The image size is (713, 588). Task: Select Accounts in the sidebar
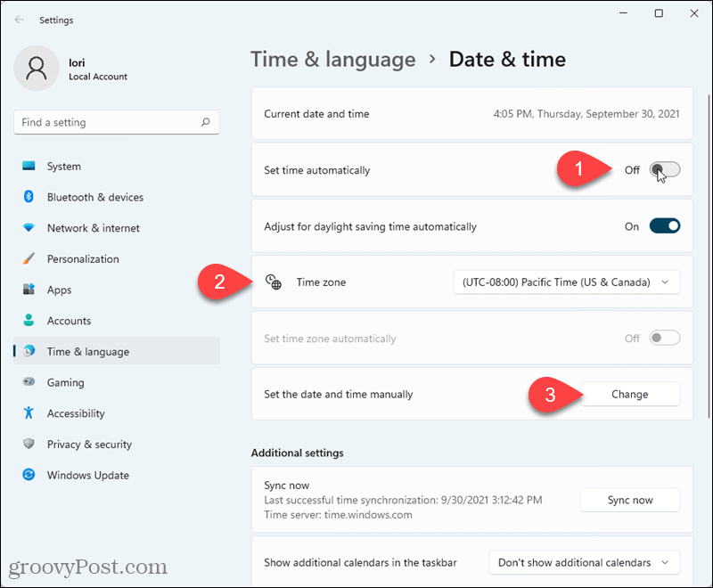click(x=69, y=321)
